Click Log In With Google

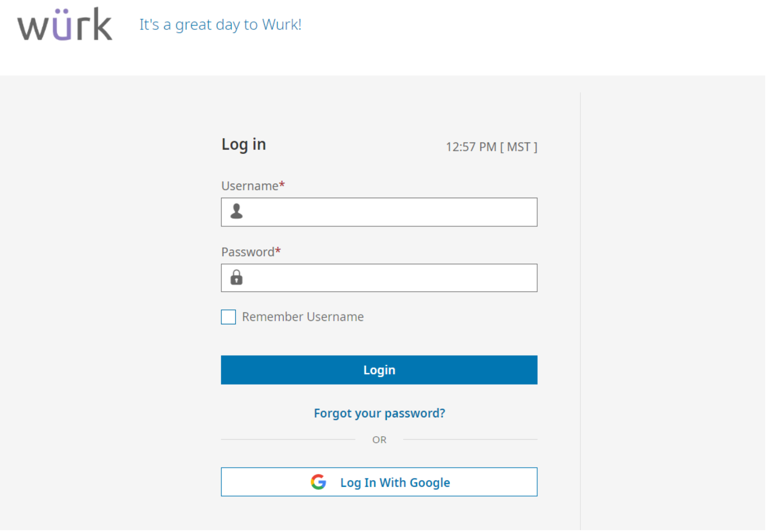click(379, 482)
